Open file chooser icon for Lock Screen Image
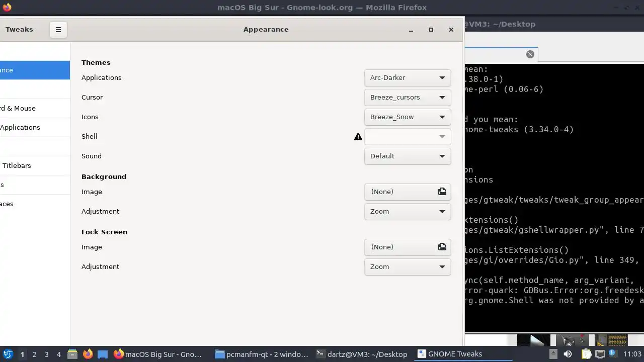The image size is (644, 362). pyautogui.click(x=442, y=247)
